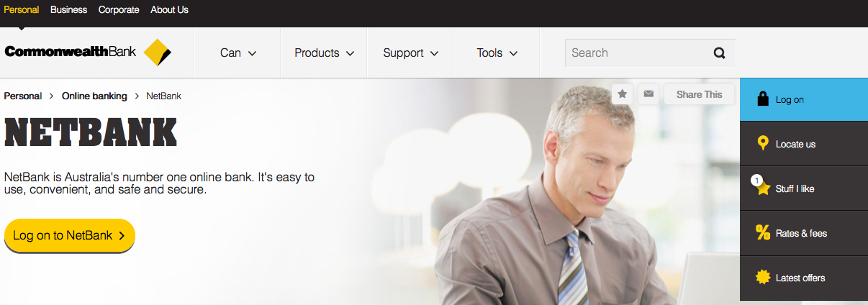
Task: Click the search magnifier icon
Action: click(x=720, y=53)
